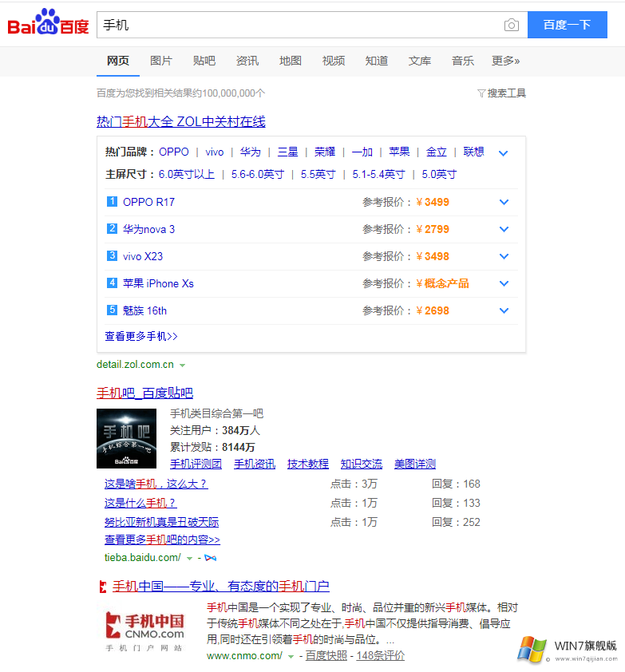Open 技术教程 sublink

click(x=308, y=464)
